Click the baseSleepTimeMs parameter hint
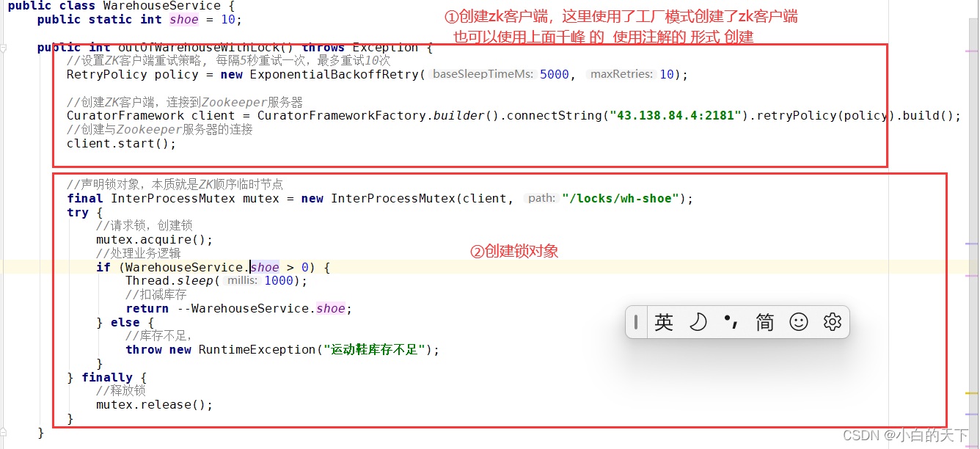 click(483, 74)
